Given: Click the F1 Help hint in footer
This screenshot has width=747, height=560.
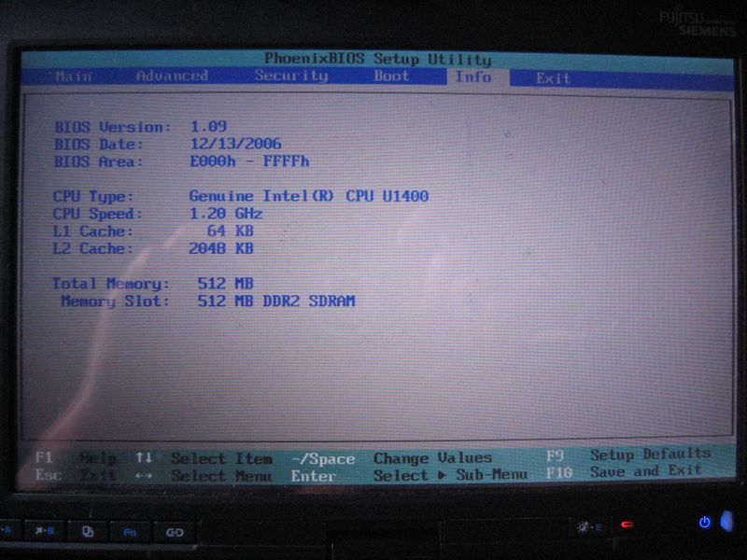Looking at the screenshot, I should (x=76, y=458).
